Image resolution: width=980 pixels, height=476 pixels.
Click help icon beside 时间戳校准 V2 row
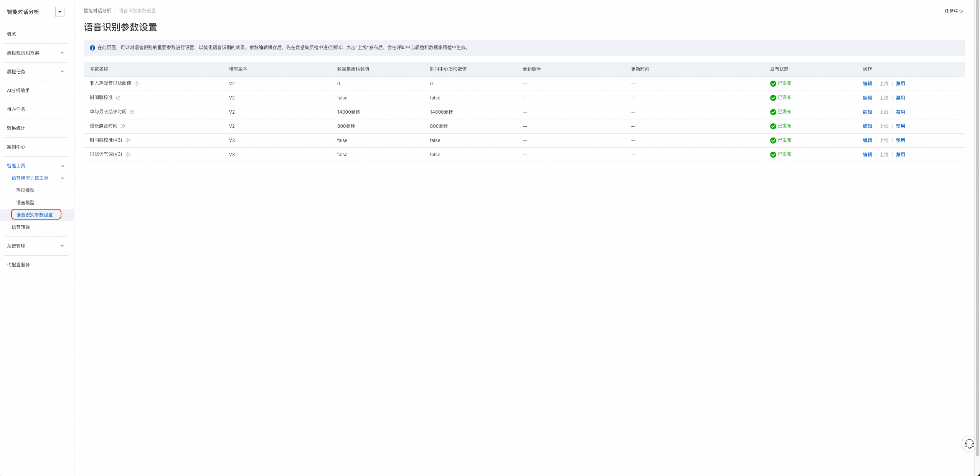coord(118,98)
